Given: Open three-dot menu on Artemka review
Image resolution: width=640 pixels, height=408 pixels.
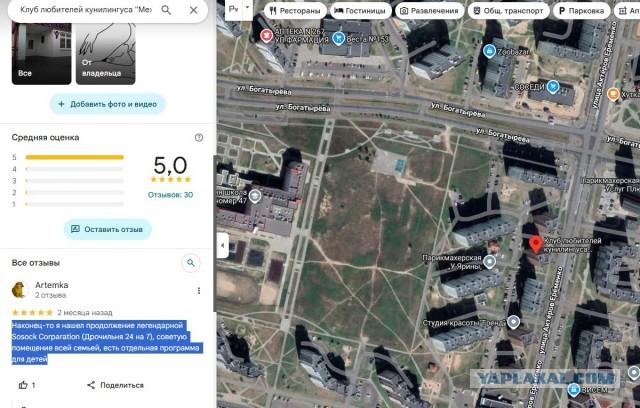Looking at the screenshot, I should 199,290.
